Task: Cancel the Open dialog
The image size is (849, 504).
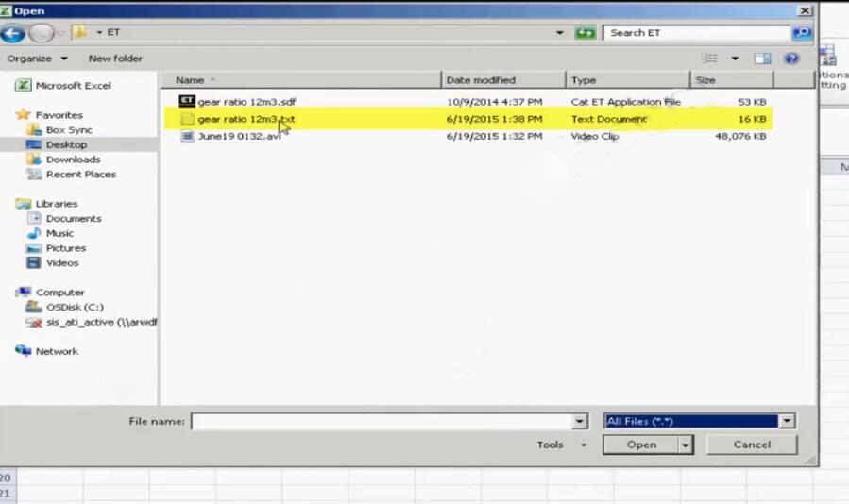Action: click(x=752, y=445)
